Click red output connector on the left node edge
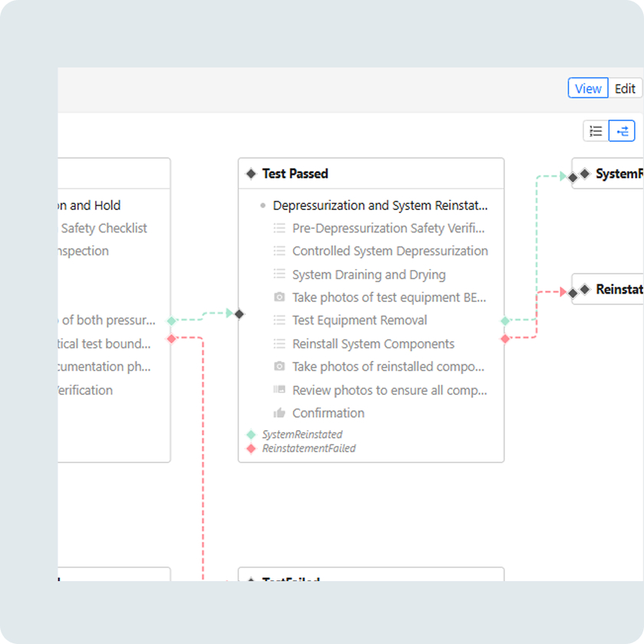The height and width of the screenshot is (644, 644). (172, 339)
